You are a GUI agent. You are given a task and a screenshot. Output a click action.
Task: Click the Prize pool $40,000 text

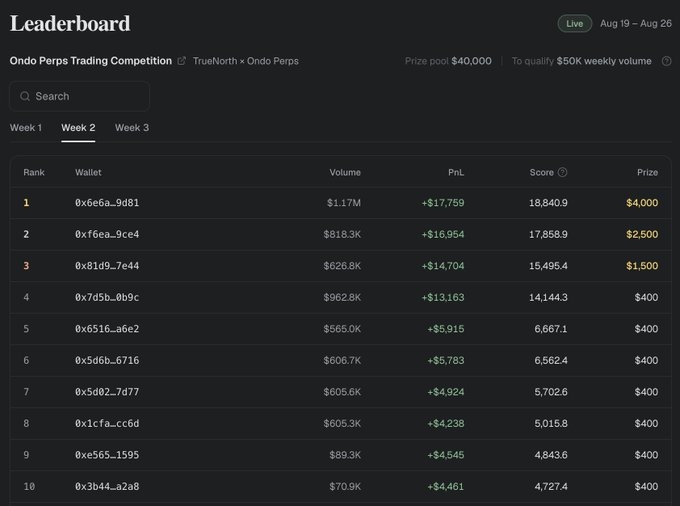tap(448, 61)
